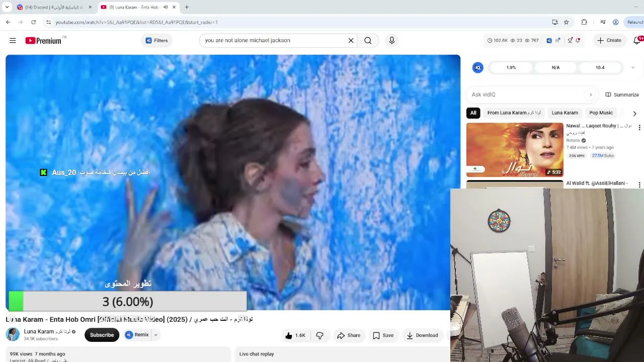Expand the Remix options arrow
The height and width of the screenshot is (362, 644).
(155, 335)
